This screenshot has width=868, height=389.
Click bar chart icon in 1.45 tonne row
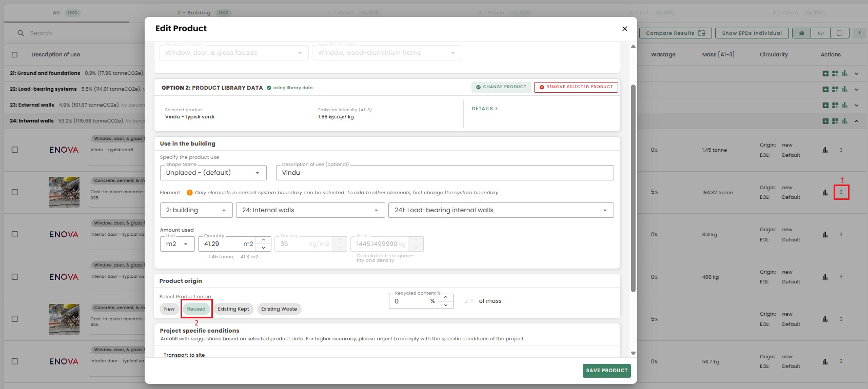(x=825, y=150)
